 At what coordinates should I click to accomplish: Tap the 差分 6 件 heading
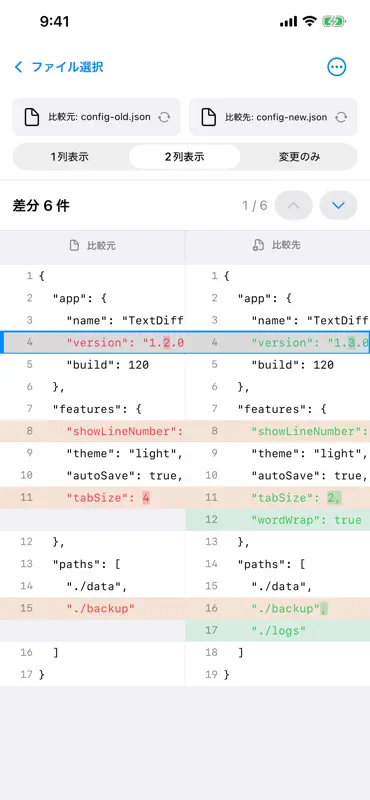click(41, 206)
